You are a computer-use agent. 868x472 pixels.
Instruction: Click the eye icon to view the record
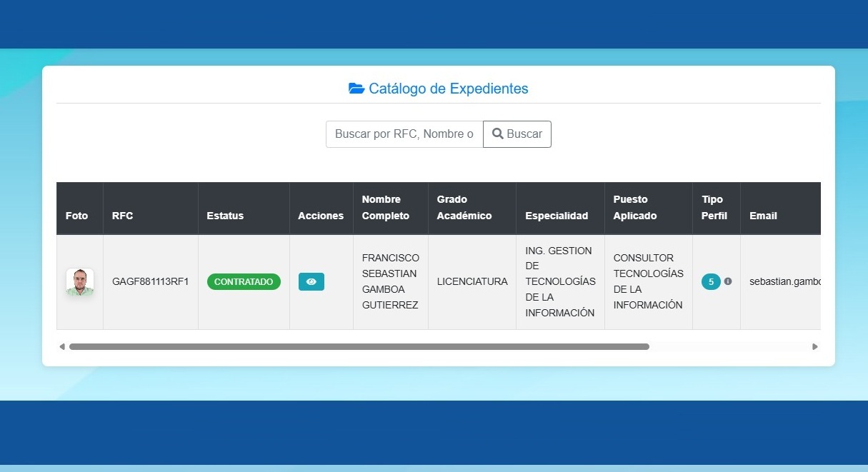(311, 282)
